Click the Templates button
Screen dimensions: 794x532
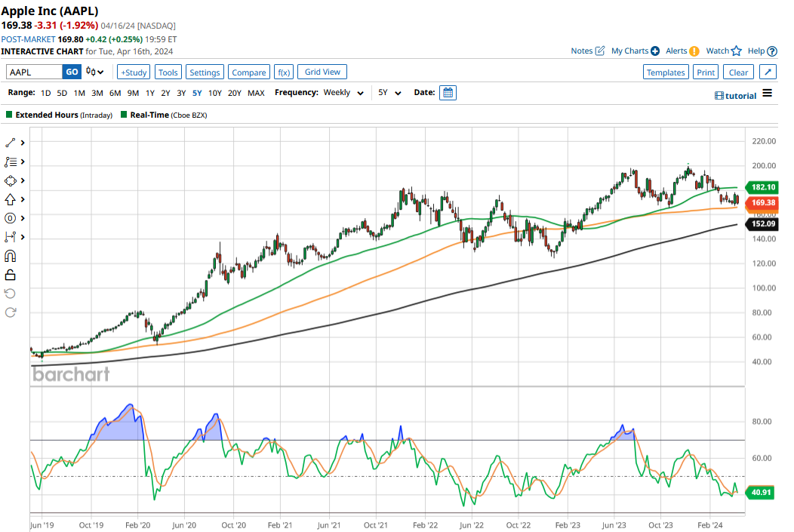tap(666, 72)
